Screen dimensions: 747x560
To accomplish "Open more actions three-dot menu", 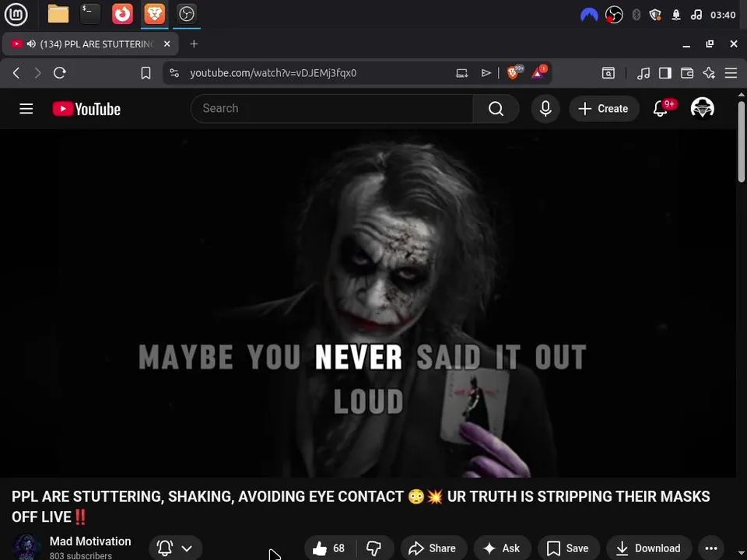I will tap(711, 548).
